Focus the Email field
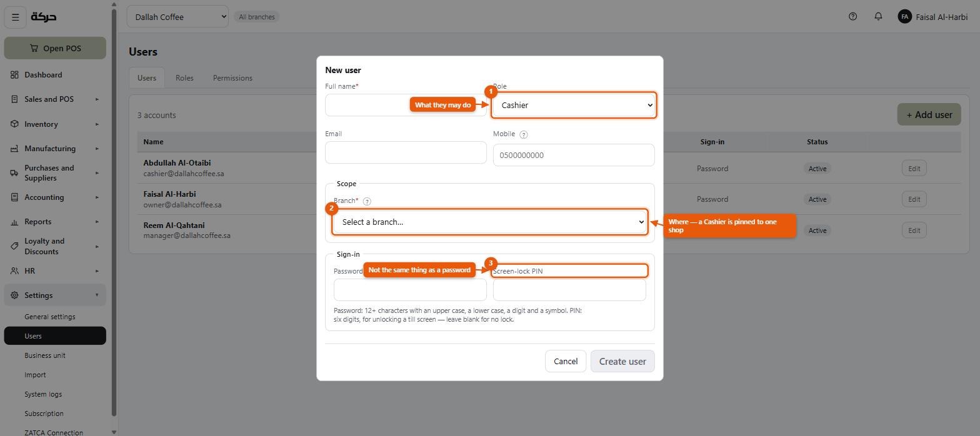Image resolution: width=980 pixels, height=436 pixels. [x=406, y=152]
